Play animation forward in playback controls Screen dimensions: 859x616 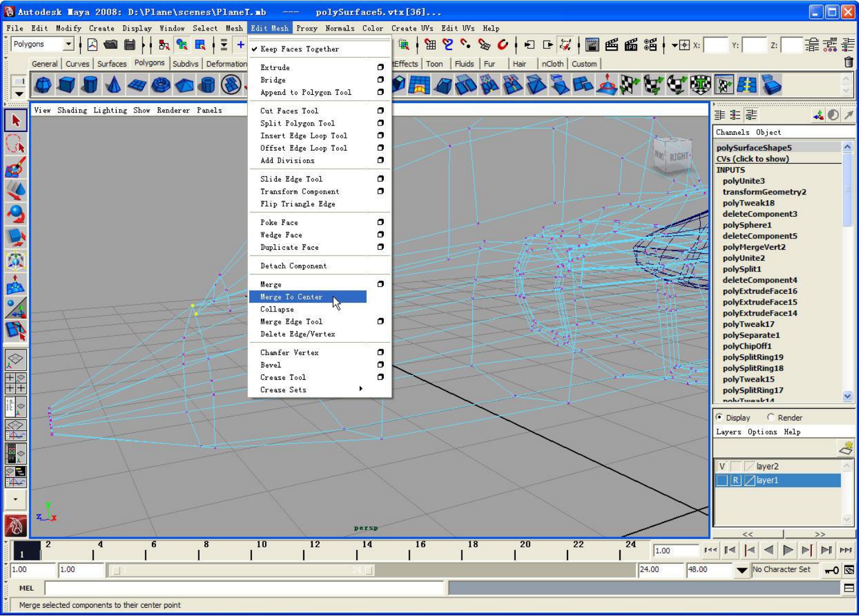(x=788, y=550)
